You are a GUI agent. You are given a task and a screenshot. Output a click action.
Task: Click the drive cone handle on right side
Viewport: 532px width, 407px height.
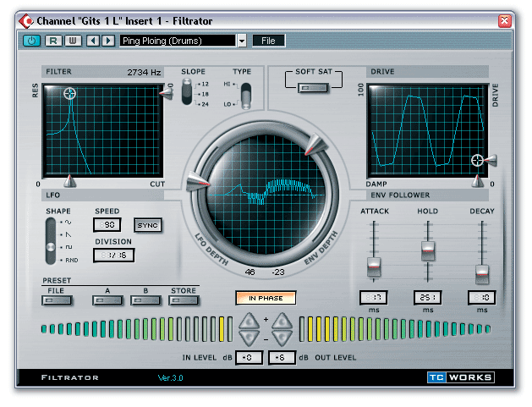coord(491,160)
